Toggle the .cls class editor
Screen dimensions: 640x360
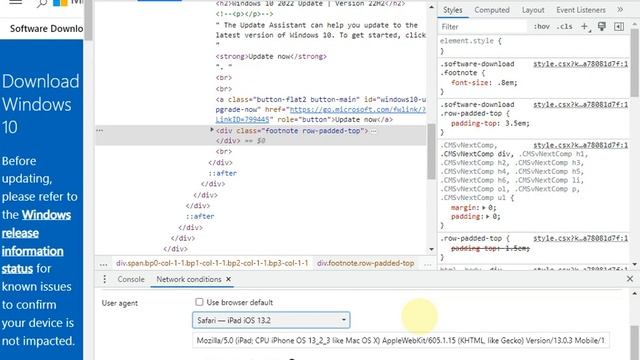pos(564,27)
